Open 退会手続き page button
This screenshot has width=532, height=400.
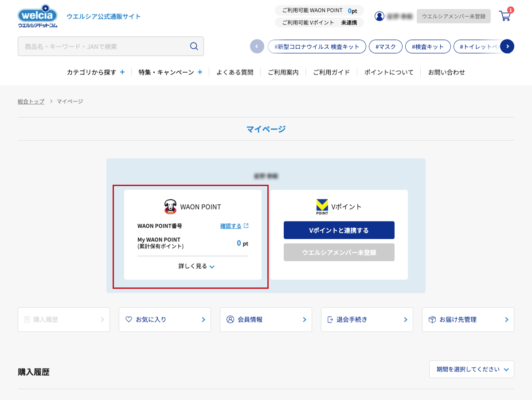point(367,319)
